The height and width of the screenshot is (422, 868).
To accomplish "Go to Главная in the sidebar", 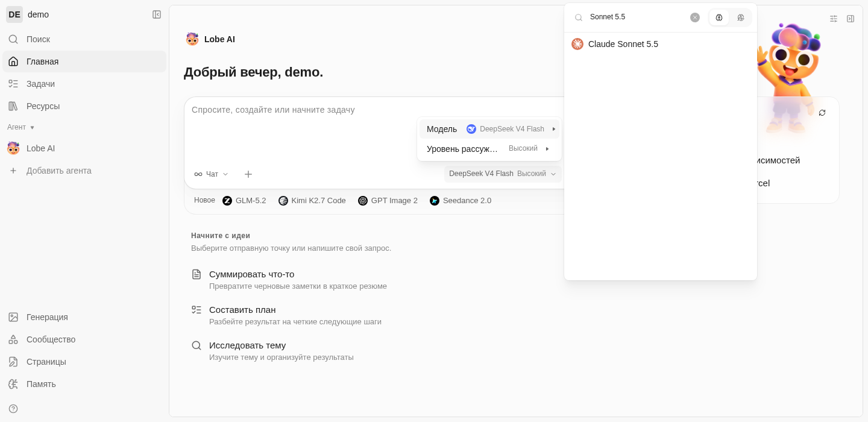I will (84, 61).
